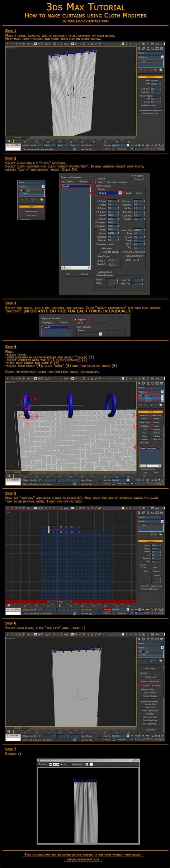Select Group sub-object under Cloth in Step 4 stack
The height and width of the screenshot is (868, 170).
pyautogui.click(x=148, y=398)
